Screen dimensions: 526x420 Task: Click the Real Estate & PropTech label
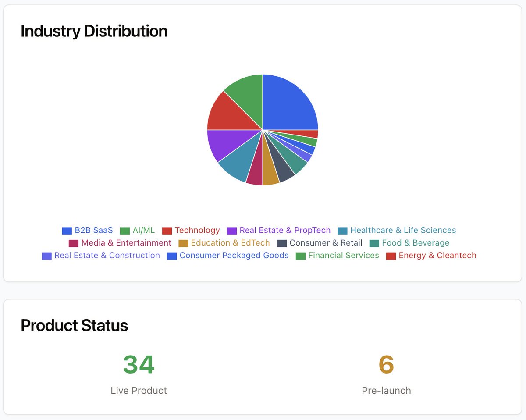(x=285, y=230)
